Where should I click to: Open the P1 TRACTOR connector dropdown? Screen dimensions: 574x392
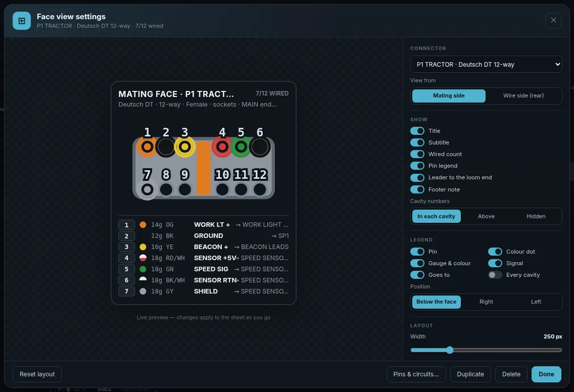click(x=486, y=64)
